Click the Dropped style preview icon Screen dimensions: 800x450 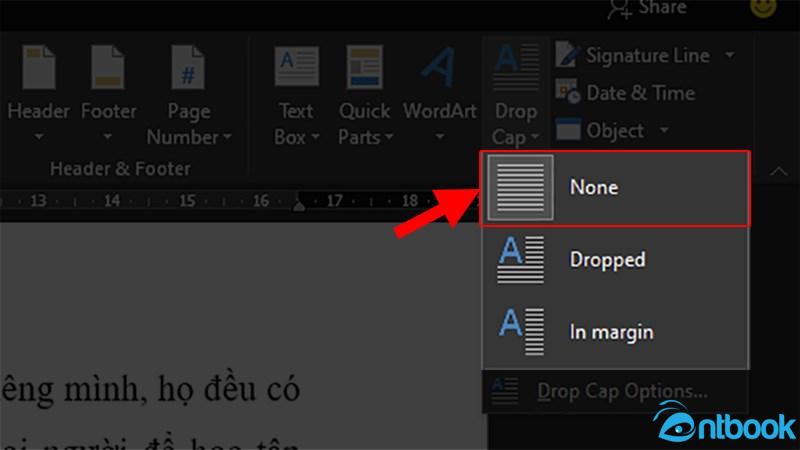tap(520, 259)
